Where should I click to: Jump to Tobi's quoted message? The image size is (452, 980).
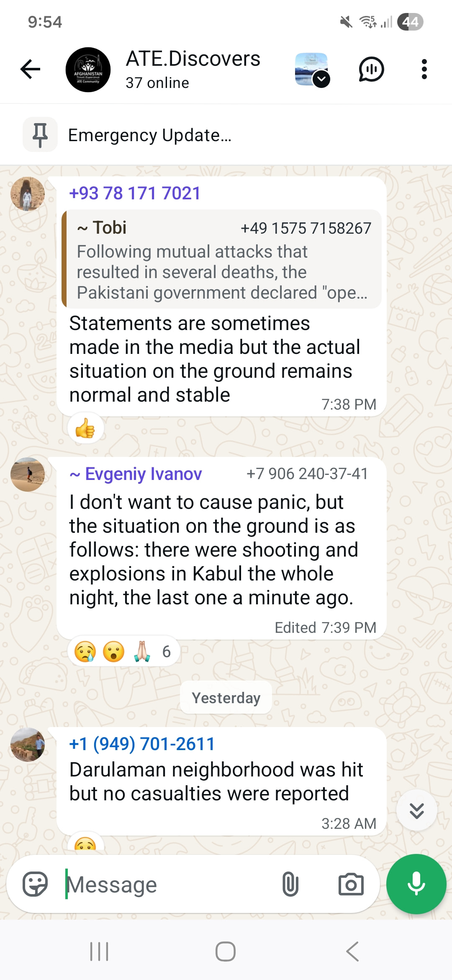click(222, 260)
